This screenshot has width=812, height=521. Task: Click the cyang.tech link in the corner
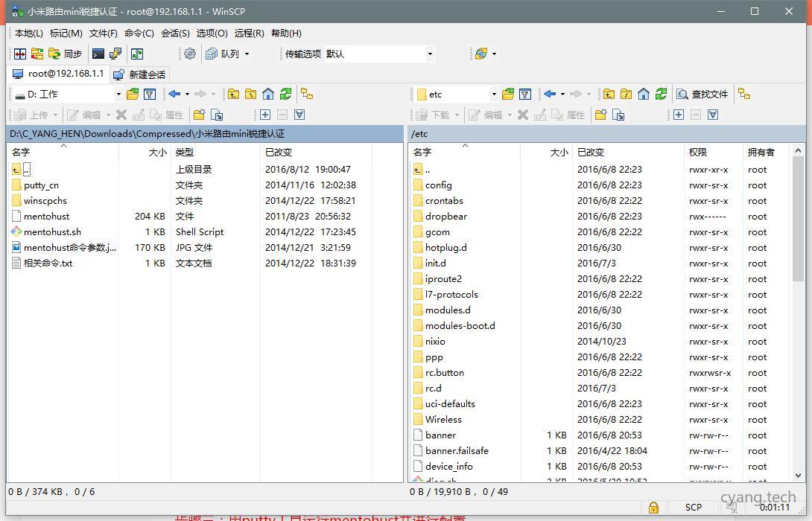pyautogui.click(x=758, y=497)
